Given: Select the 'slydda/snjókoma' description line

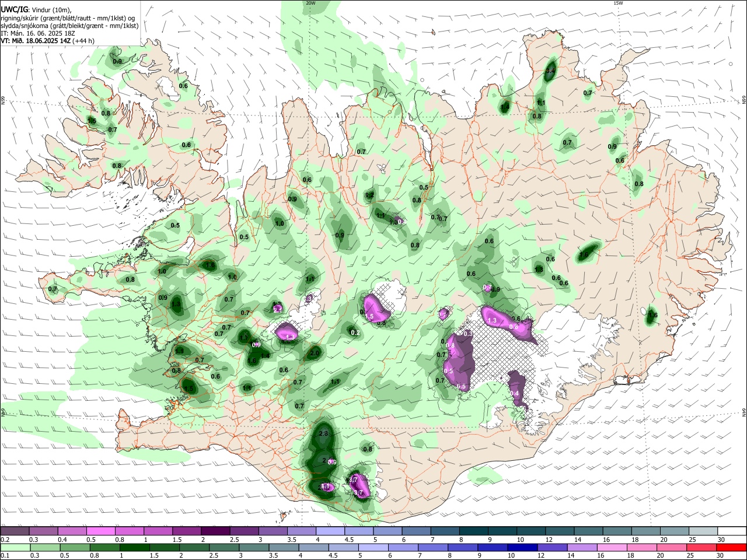Looking at the screenshot, I should pyautogui.click(x=69, y=26).
